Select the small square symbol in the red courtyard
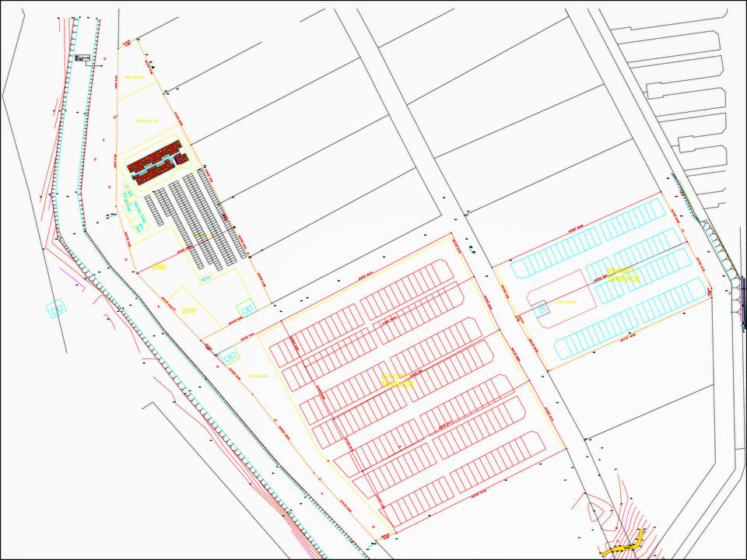The width and height of the screenshot is (747, 560). (x=542, y=309)
